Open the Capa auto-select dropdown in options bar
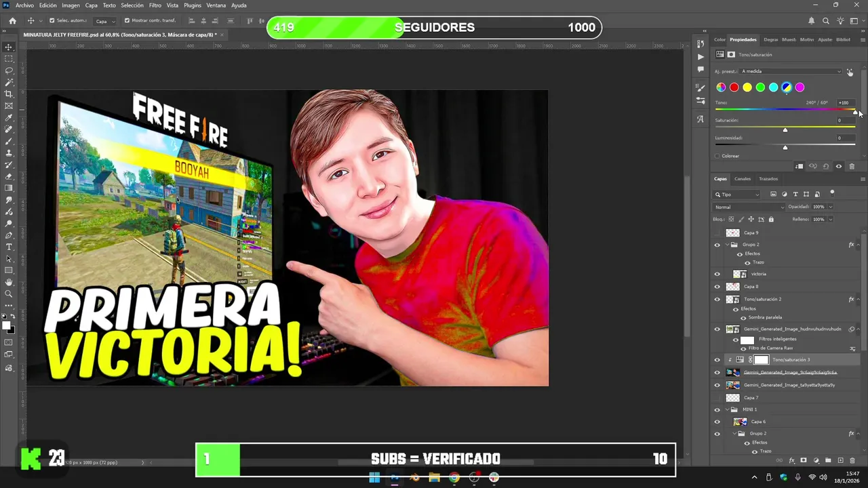 (x=104, y=21)
